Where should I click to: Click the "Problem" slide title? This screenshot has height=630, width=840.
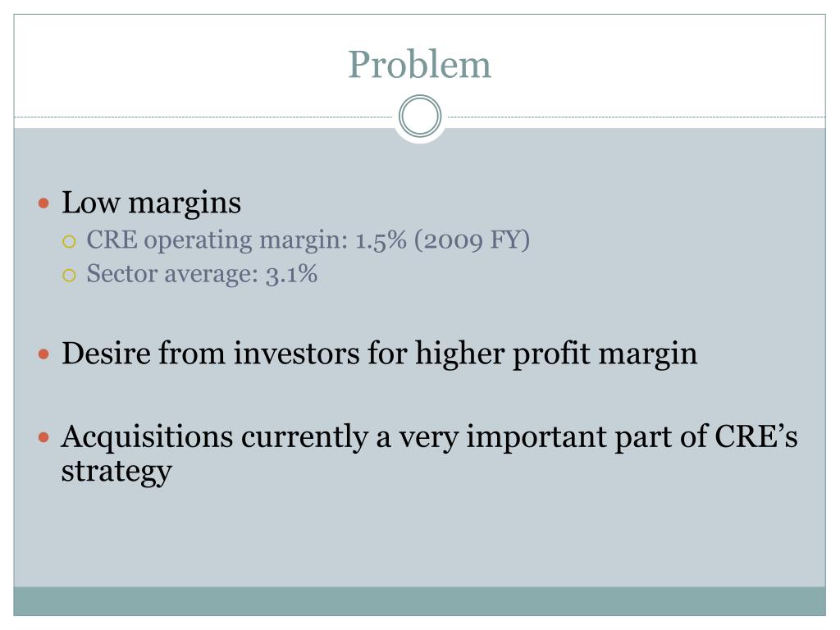click(x=419, y=65)
